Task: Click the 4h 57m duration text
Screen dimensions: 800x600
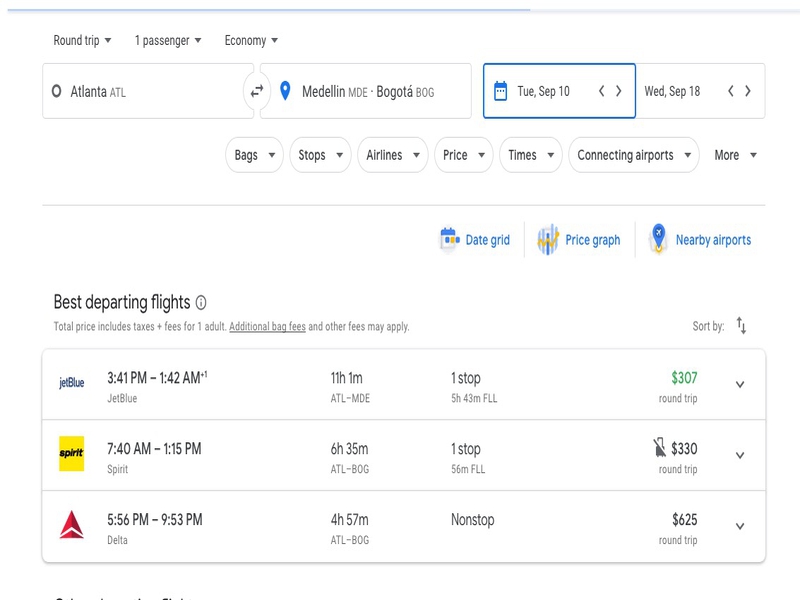Action: pyautogui.click(x=349, y=520)
